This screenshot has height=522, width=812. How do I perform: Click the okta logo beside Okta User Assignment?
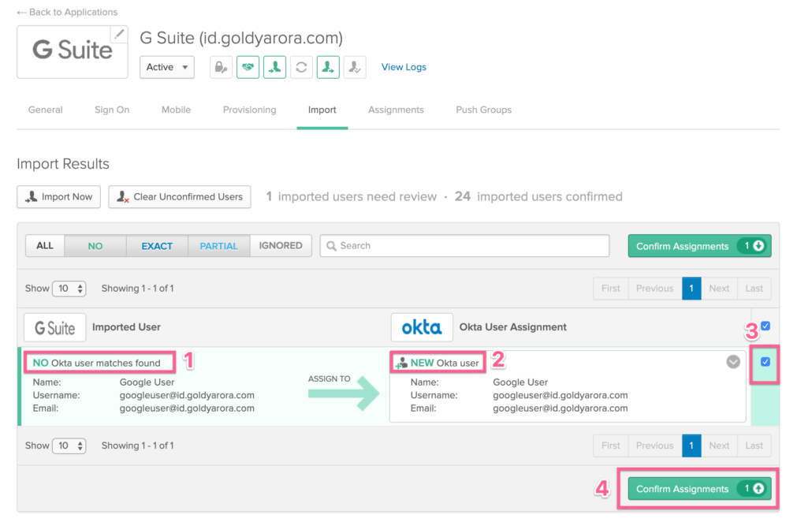pos(422,327)
